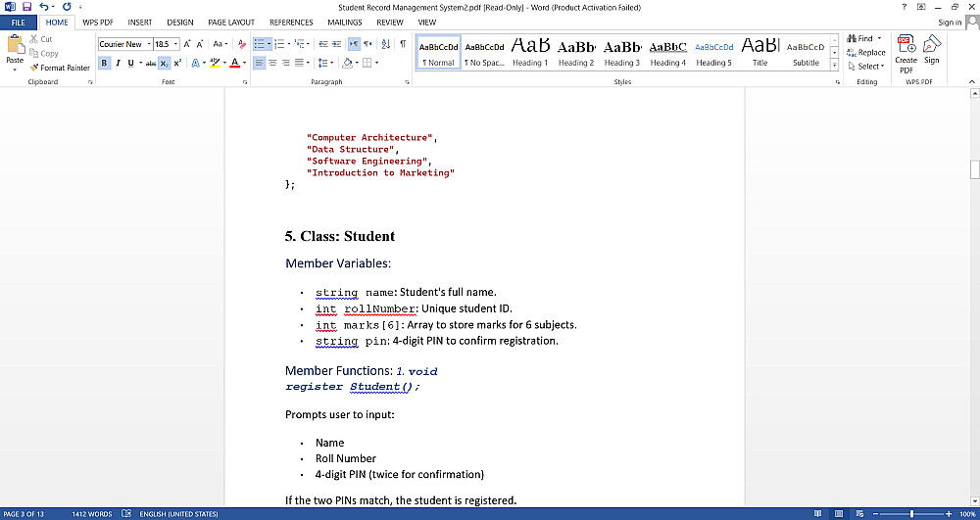Click PAGE 3 OF 13 indicator

[24, 514]
